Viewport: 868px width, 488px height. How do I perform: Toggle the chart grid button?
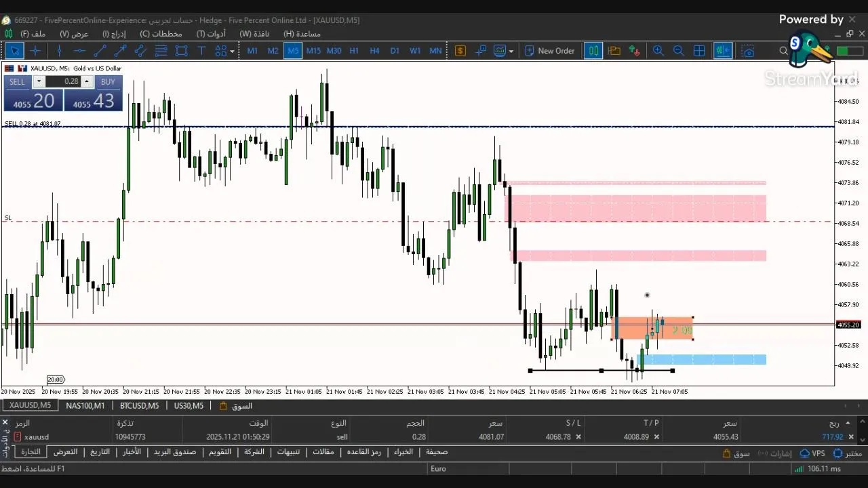[699, 51]
